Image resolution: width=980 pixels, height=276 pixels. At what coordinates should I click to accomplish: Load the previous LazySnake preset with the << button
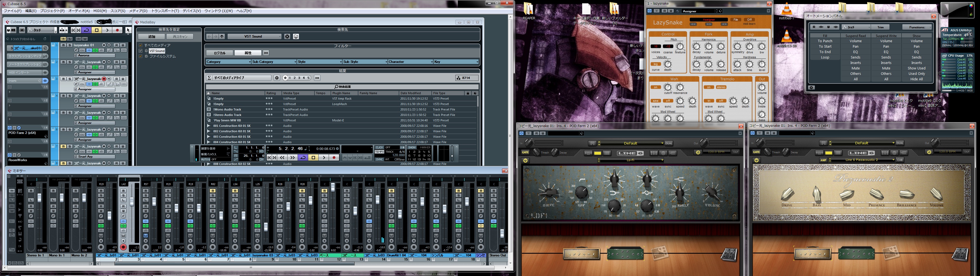[693, 24]
